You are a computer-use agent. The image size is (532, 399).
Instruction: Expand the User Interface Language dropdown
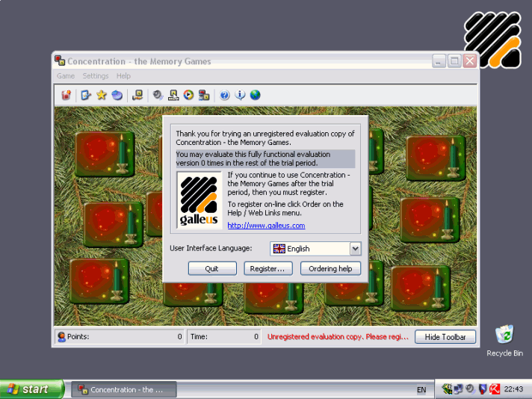(355, 249)
